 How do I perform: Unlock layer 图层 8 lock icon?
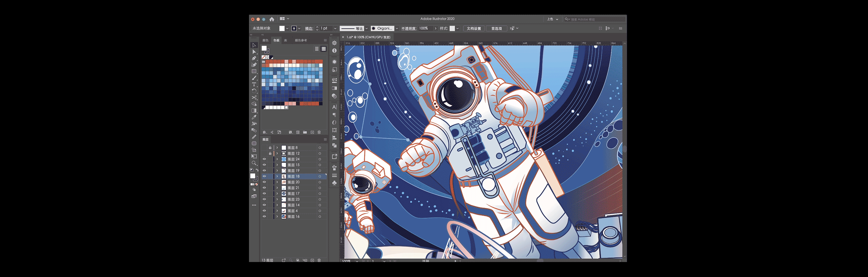point(270,148)
